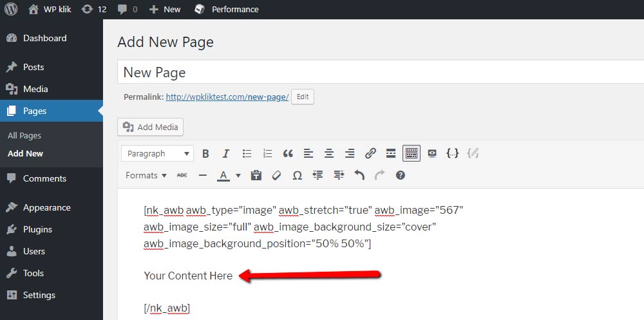Insert a numbered list
This screenshot has height=320, width=644.
click(x=267, y=154)
